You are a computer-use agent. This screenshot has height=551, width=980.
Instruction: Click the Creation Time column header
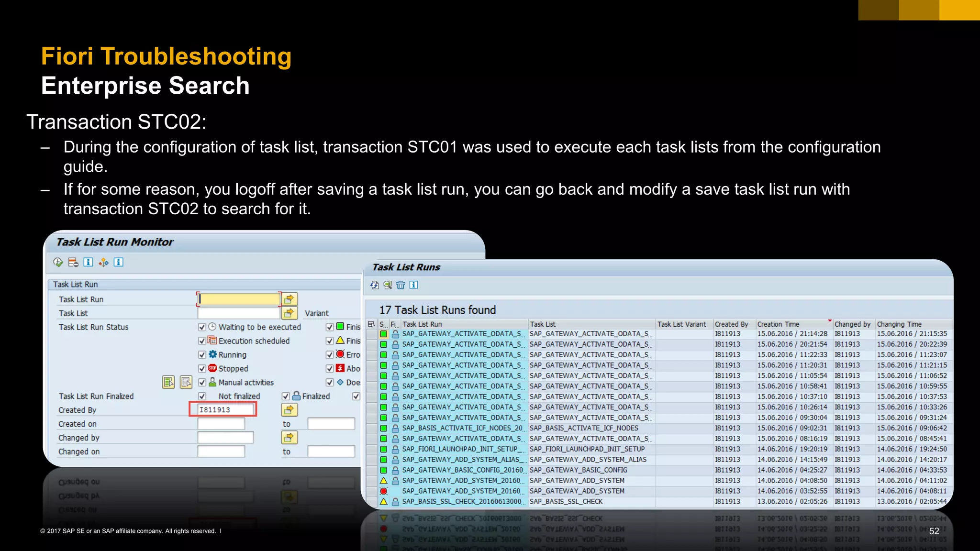(x=794, y=324)
